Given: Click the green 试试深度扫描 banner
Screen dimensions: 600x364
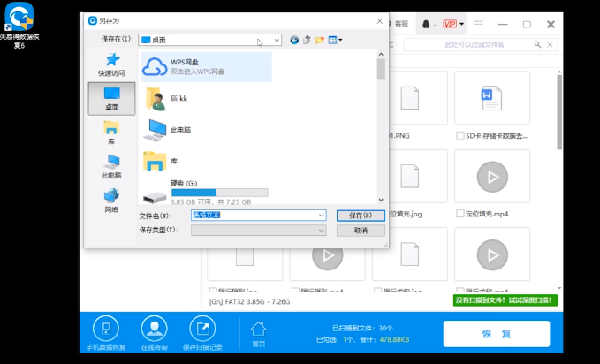Looking at the screenshot, I should tap(505, 300).
